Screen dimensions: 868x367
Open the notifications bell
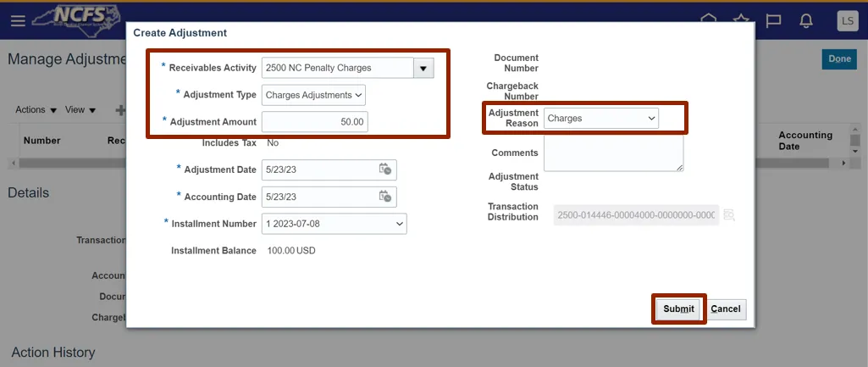click(806, 20)
